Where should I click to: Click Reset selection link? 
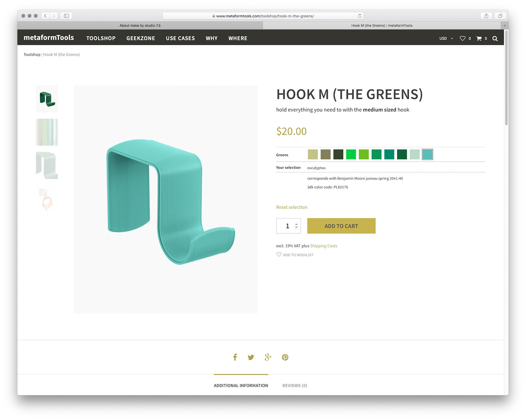tap(291, 207)
